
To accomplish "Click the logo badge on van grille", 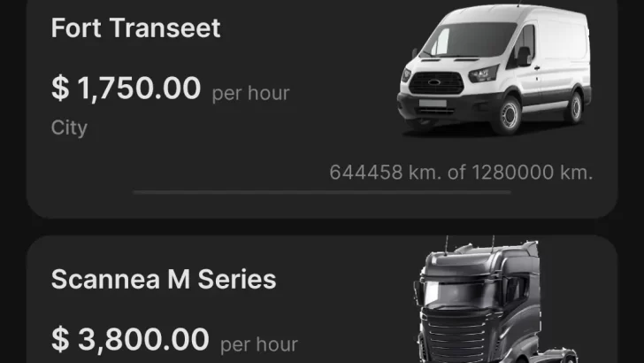I will (432, 75).
